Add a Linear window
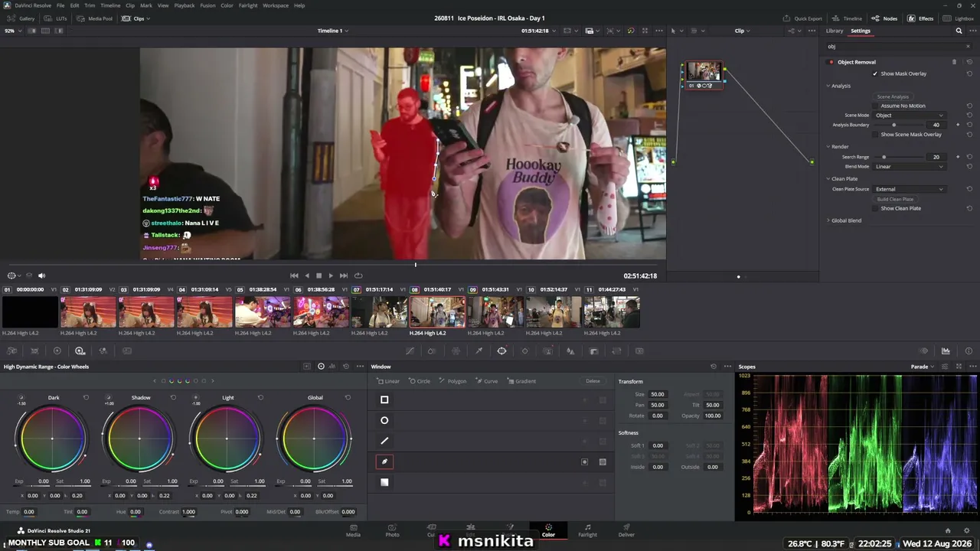The height and width of the screenshot is (551, 980). [x=389, y=381]
